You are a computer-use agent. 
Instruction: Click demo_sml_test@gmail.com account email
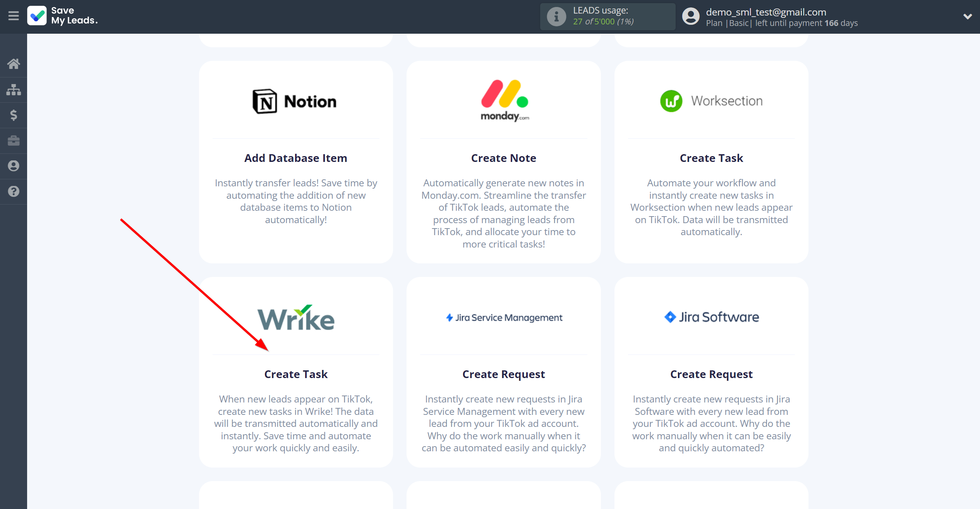(x=766, y=12)
